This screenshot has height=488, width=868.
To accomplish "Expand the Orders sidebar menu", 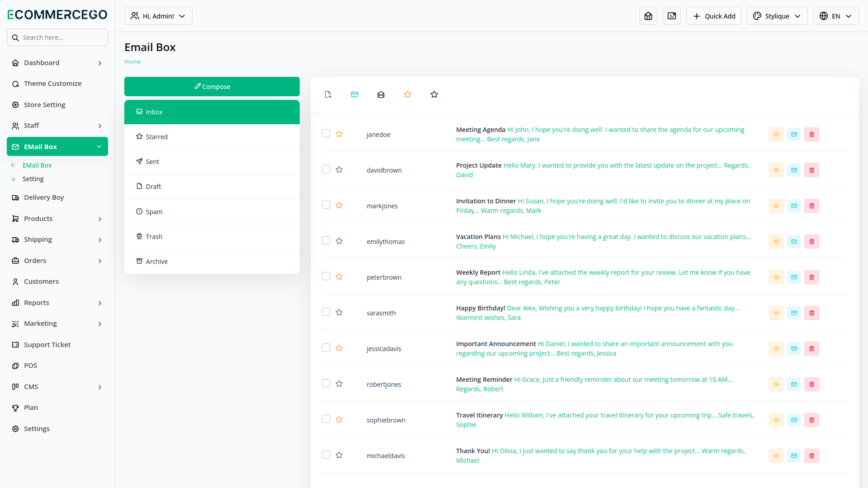I will coord(57,261).
